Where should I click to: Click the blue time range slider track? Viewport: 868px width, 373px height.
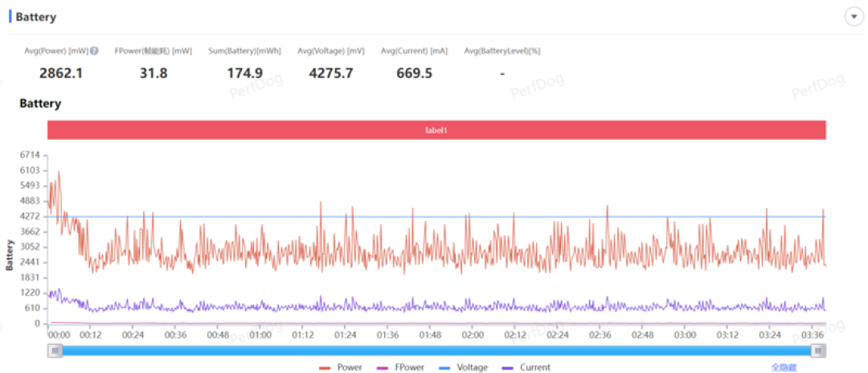tap(436, 350)
